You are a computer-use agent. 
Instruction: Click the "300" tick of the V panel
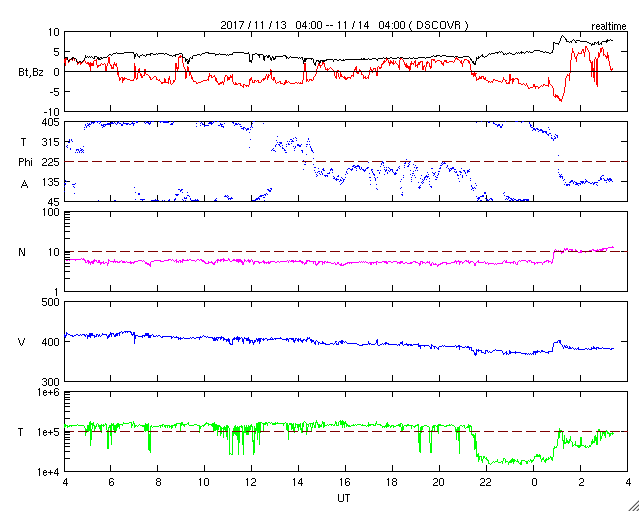click(x=52, y=382)
